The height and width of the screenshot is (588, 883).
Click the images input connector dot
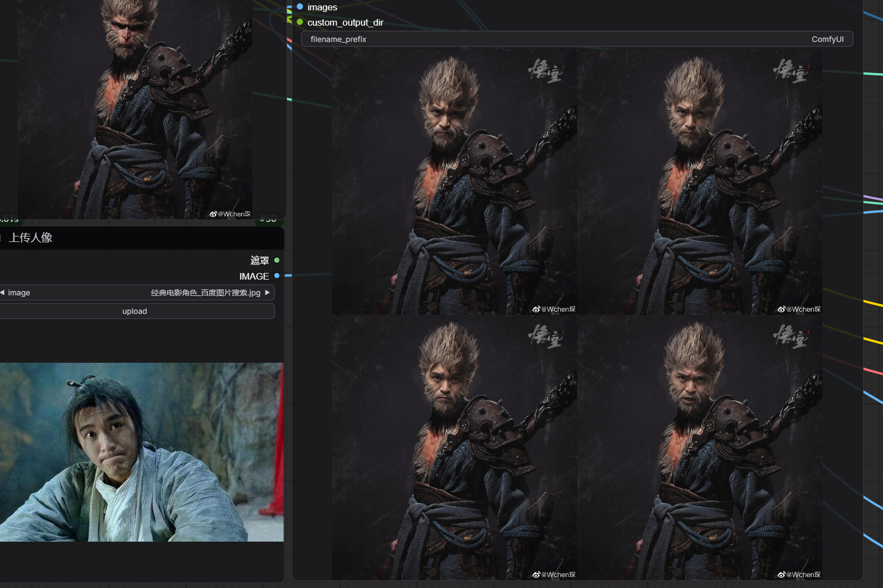(x=300, y=7)
